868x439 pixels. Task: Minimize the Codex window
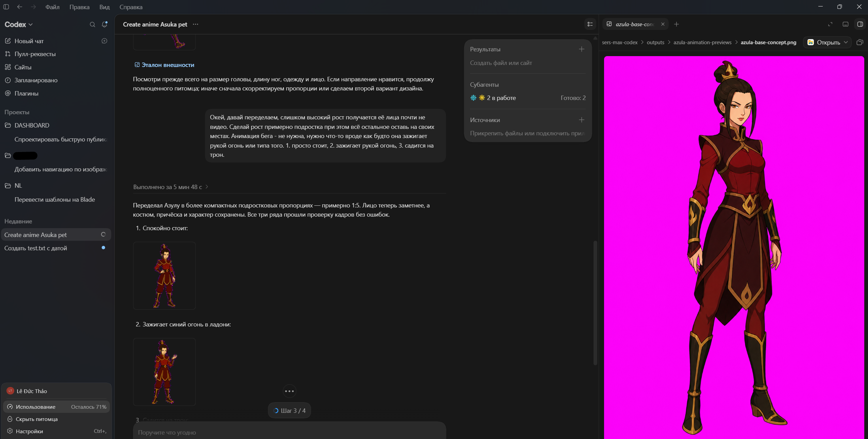821,7
